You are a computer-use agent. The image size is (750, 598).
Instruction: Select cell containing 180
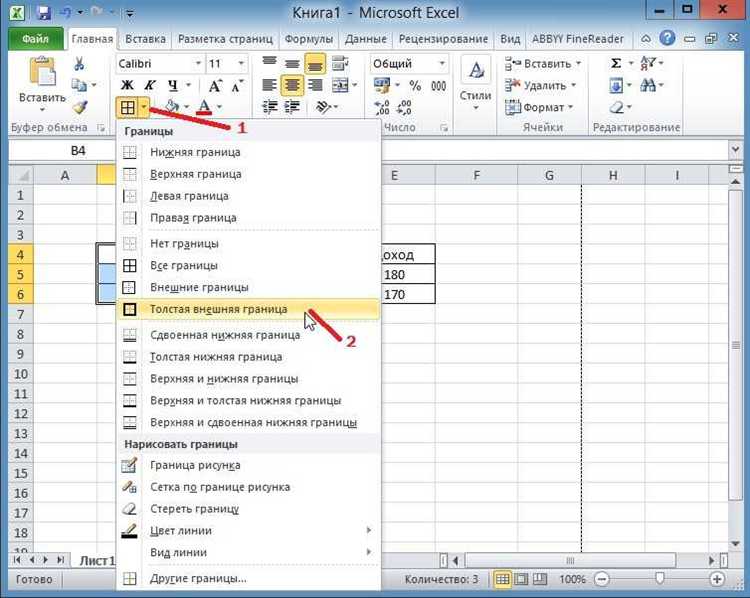[x=408, y=275]
